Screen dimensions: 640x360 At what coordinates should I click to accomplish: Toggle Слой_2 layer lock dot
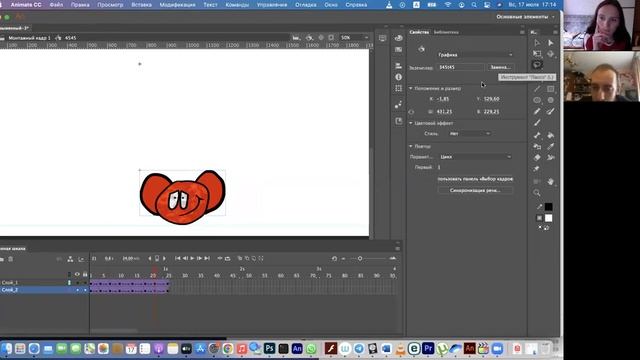coord(85,290)
